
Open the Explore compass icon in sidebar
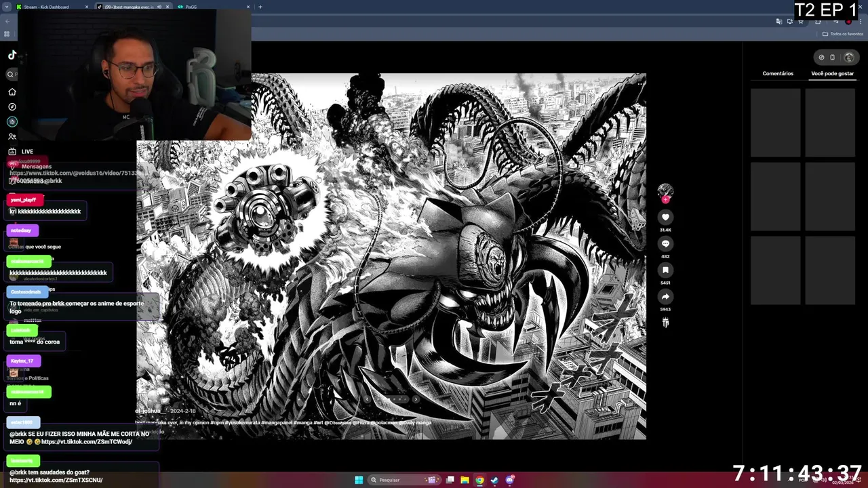pos(12,106)
